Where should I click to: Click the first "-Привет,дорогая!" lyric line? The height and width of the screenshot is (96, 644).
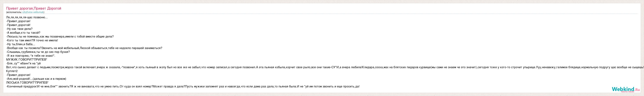point(18,21)
